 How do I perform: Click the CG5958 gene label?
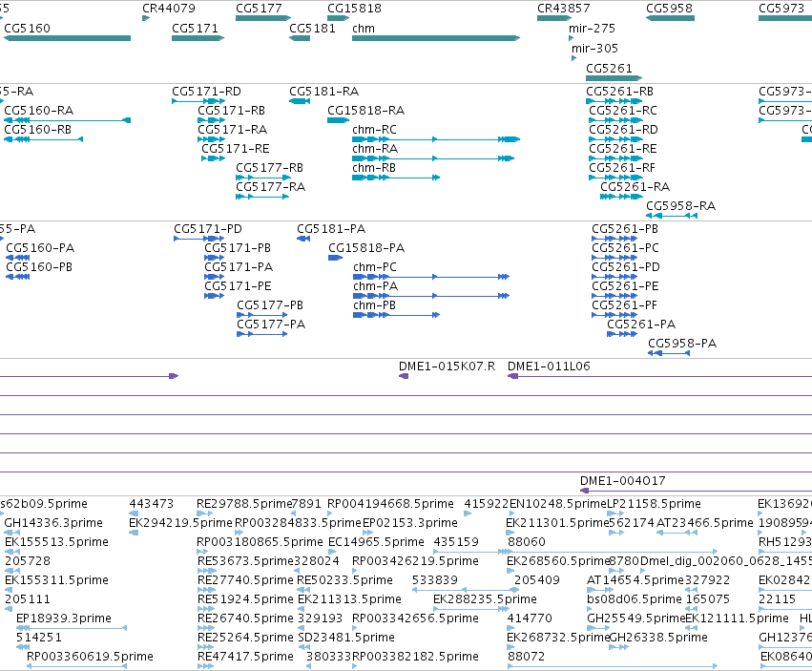[x=669, y=9]
